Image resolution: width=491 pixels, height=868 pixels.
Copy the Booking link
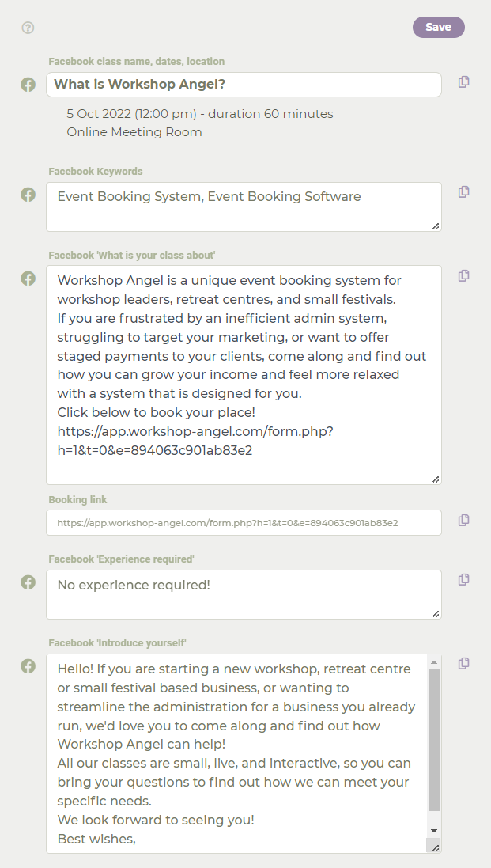tap(464, 520)
